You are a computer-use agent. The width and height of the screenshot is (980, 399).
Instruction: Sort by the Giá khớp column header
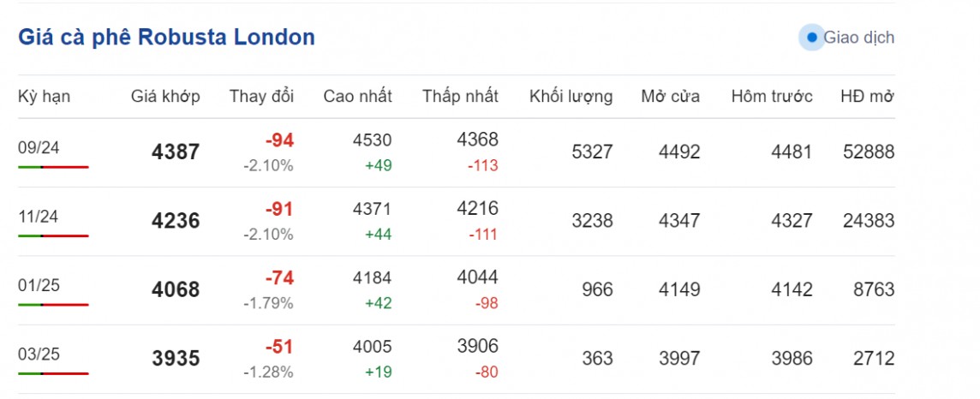pos(165,96)
